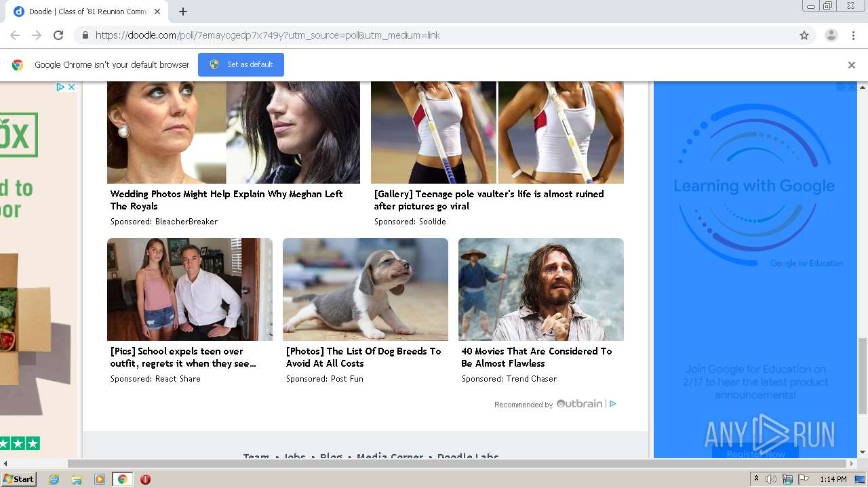Click the horizontal scrollbar right arrow
Image resolution: width=868 pixels, height=488 pixels.
click(x=852, y=464)
